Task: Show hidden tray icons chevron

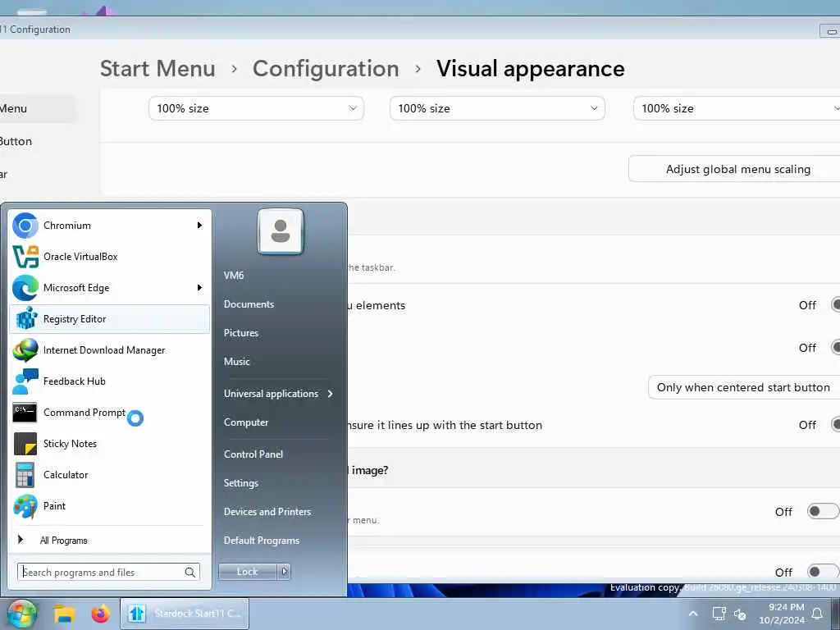Action: [x=692, y=614]
